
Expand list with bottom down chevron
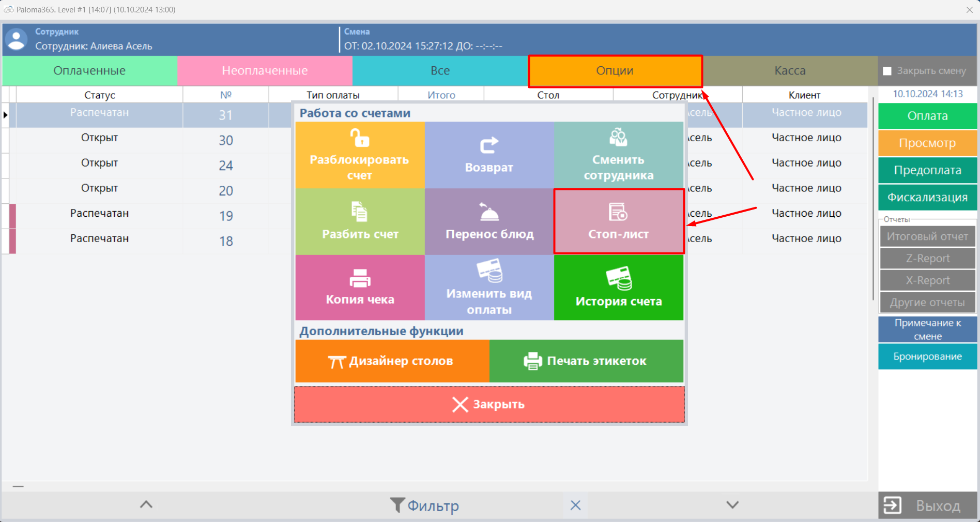[x=732, y=505]
